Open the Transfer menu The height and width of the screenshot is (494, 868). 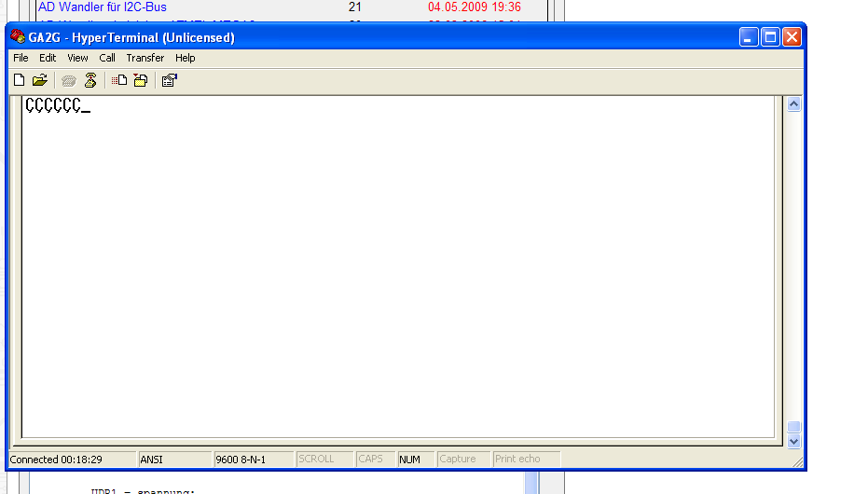145,58
